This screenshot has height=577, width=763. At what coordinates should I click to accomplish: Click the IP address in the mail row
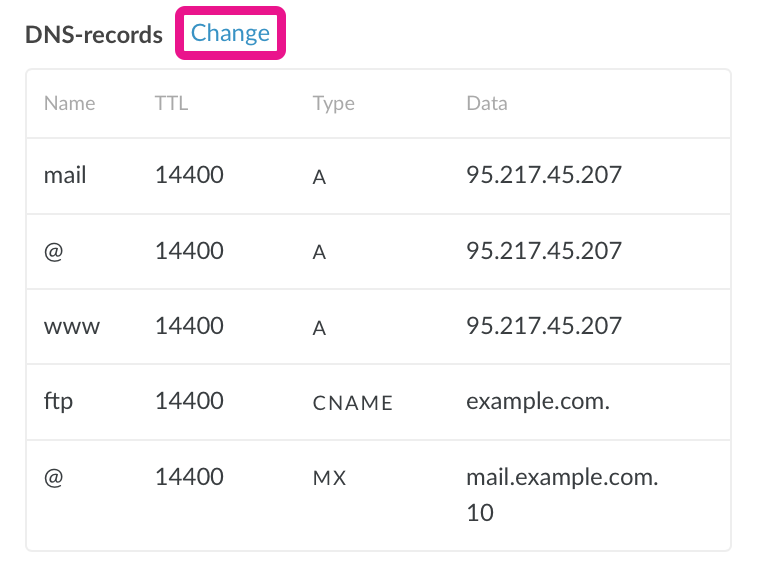[544, 175]
